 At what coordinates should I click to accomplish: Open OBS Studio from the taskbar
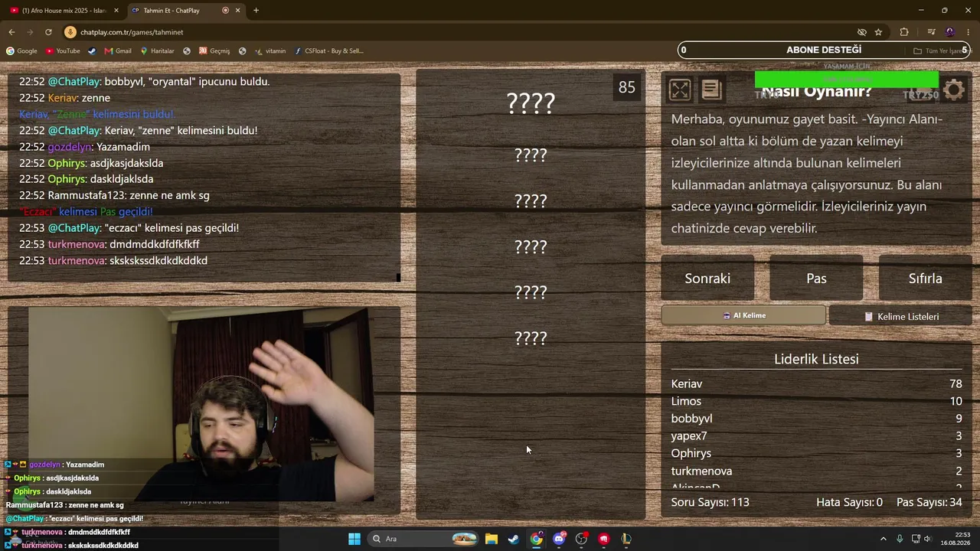(582, 539)
